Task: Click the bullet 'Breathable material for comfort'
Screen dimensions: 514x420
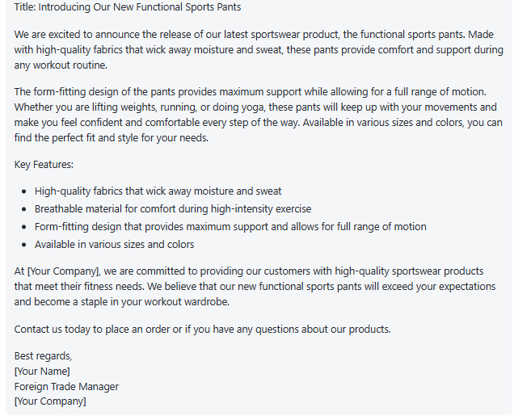Action: point(173,208)
